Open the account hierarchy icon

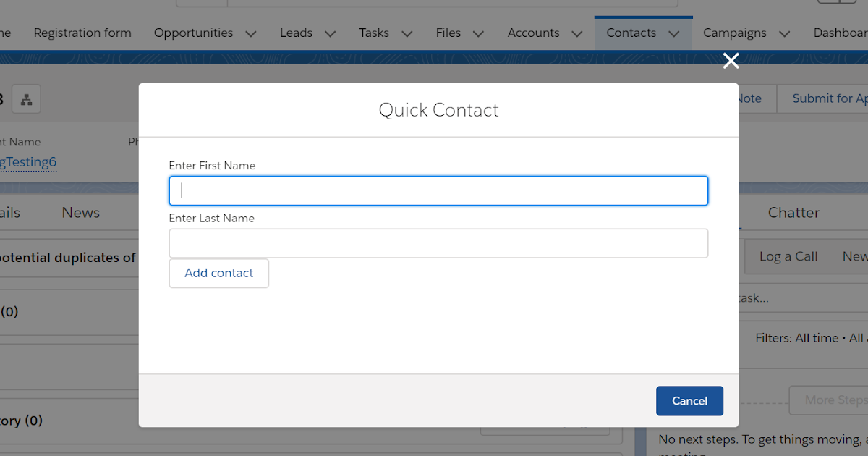click(26, 98)
